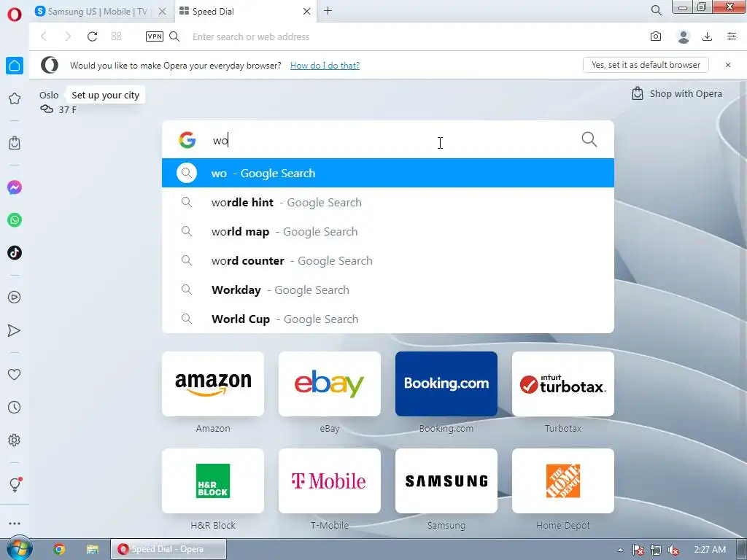Open the Turbotax speed dial tile
Image resolution: width=747 pixels, height=560 pixels.
click(563, 384)
